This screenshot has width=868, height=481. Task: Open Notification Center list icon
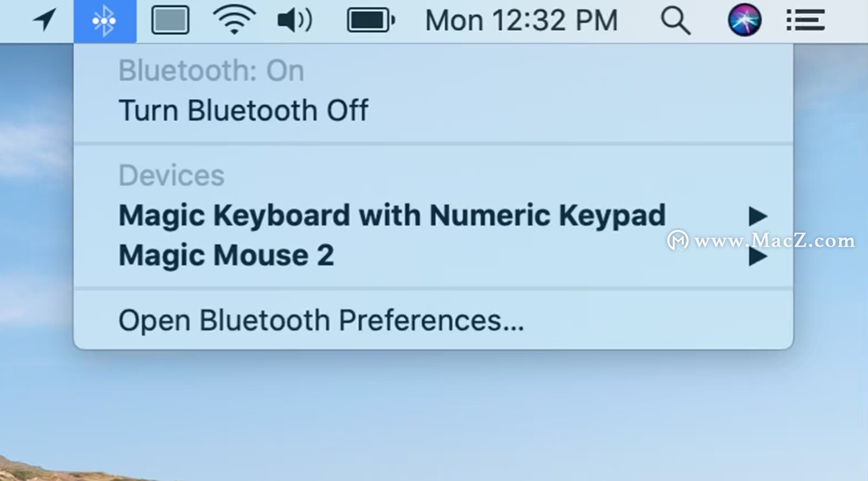[x=805, y=21]
